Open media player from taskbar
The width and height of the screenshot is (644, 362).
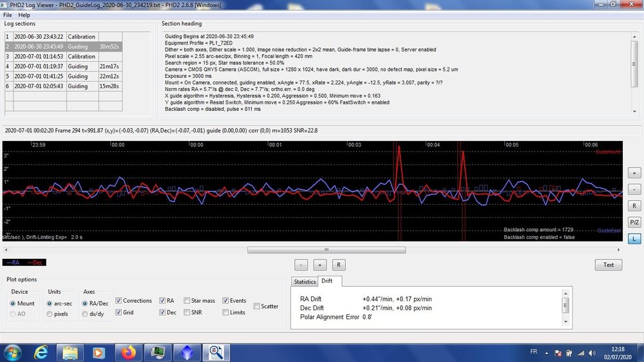99,352
